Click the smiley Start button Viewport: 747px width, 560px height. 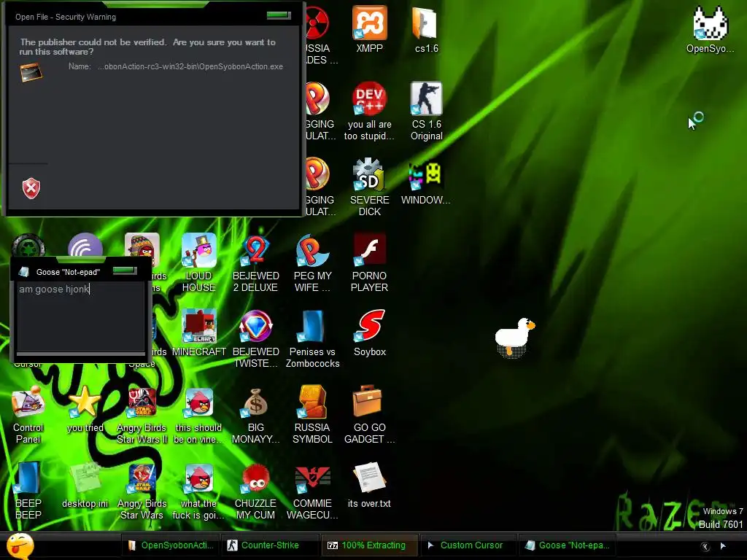click(20, 546)
